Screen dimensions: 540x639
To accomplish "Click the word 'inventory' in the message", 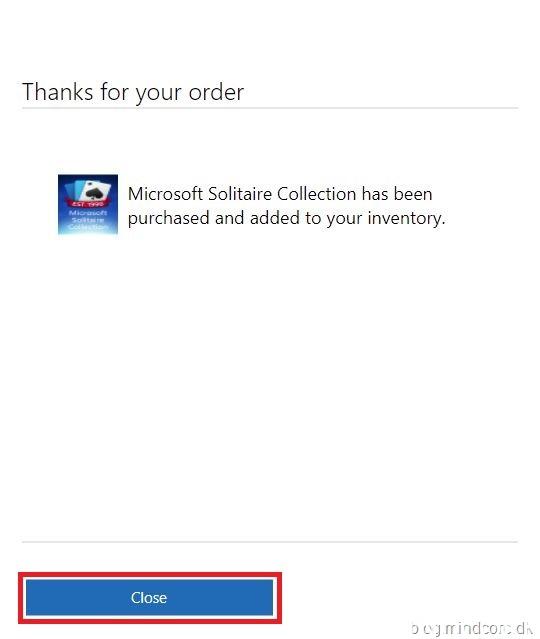I will tap(404, 219).
